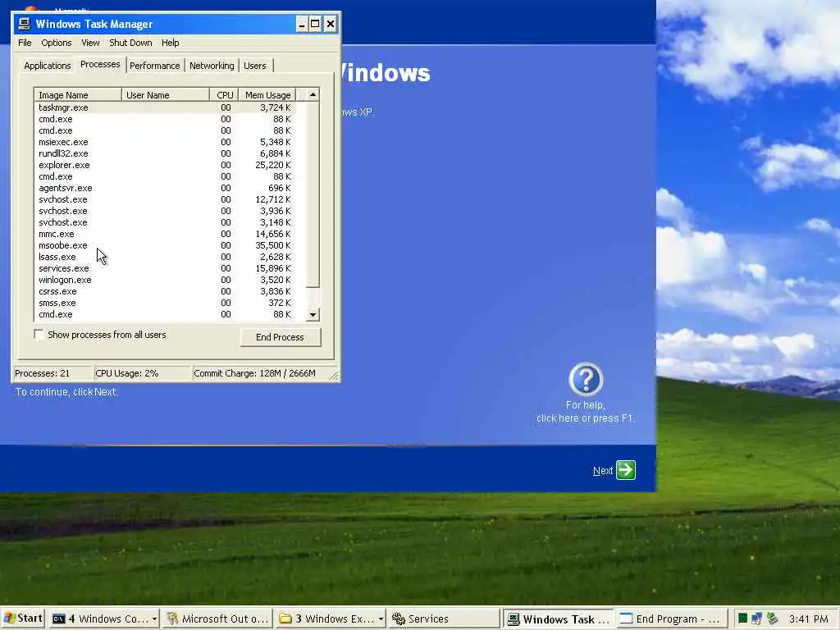The width and height of the screenshot is (840, 630).
Task: Click the Next link in setup wizard
Action: [603, 471]
